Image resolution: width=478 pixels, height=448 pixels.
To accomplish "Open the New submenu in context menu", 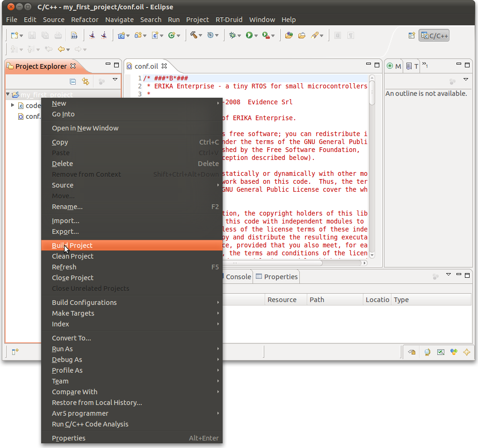I will [132, 103].
